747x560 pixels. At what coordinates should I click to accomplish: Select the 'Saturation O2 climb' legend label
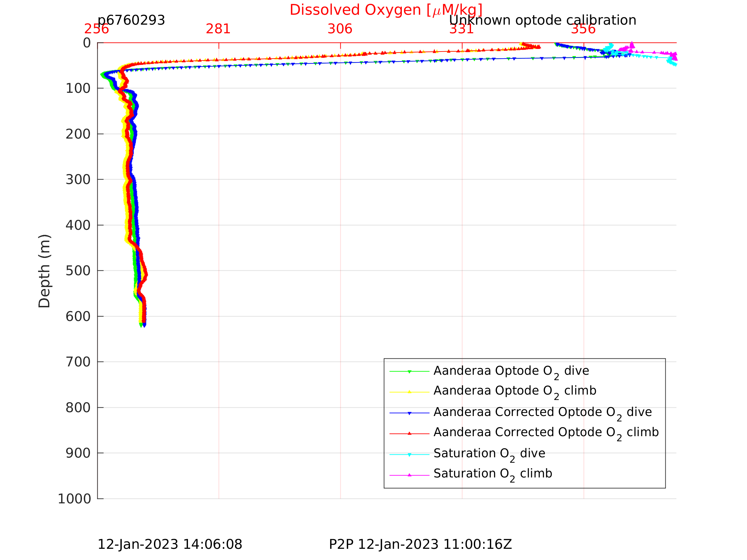[493, 474]
